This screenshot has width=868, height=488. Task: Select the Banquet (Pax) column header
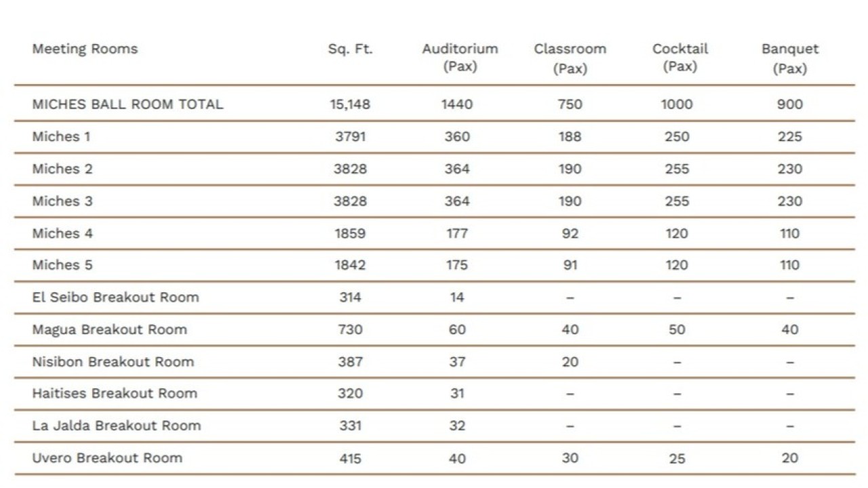pyautogui.click(x=790, y=58)
